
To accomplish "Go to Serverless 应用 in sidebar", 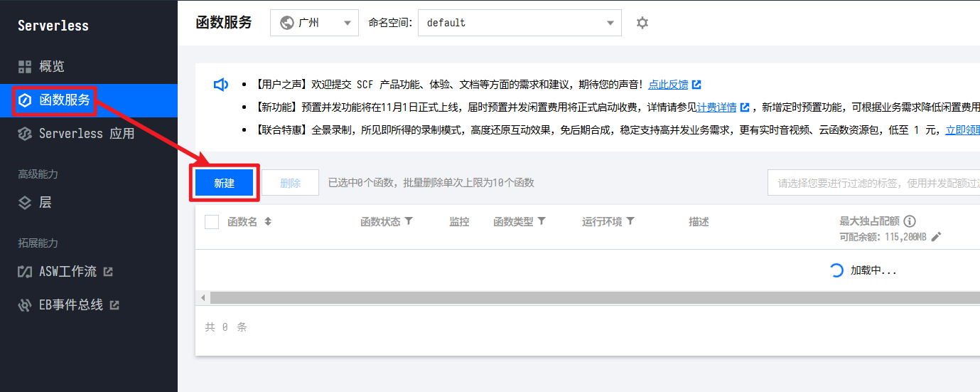I will tap(86, 133).
